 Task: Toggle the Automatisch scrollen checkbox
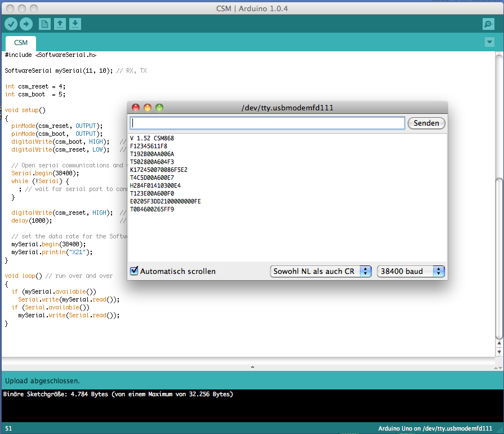[x=134, y=271]
